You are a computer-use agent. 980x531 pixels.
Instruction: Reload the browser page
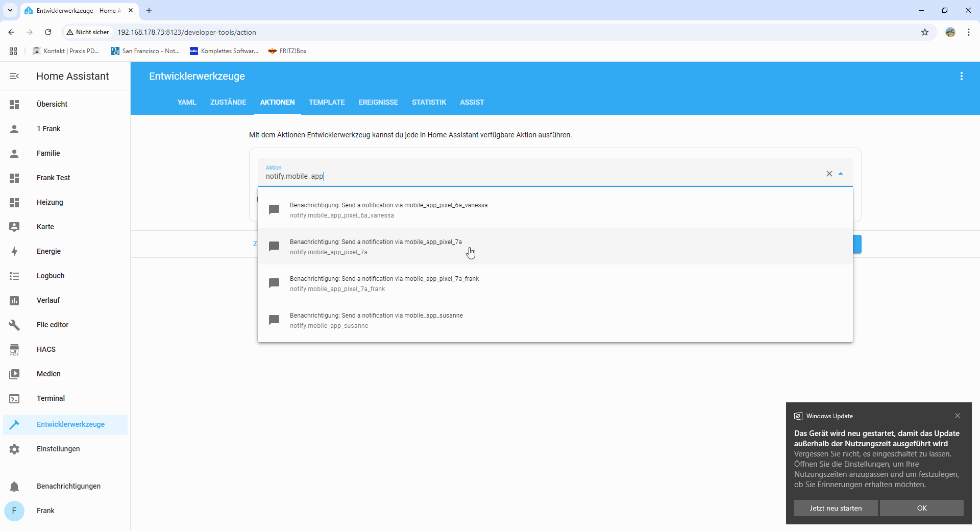48,32
